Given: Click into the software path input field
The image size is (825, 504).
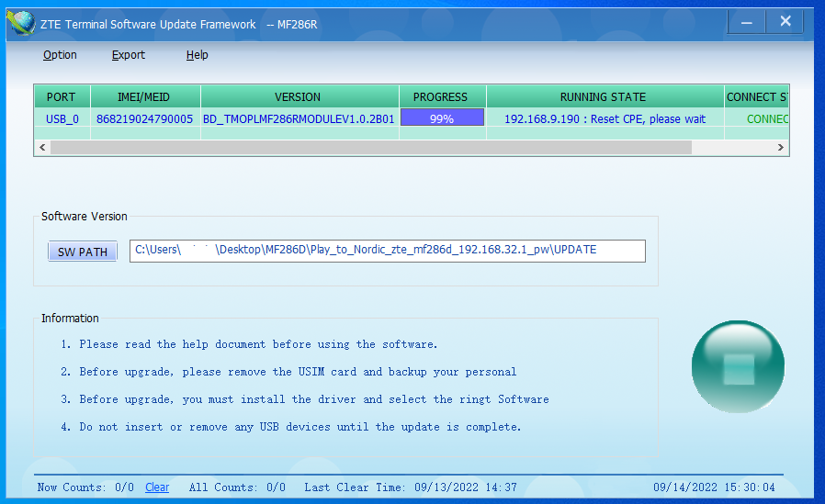Looking at the screenshot, I should [x=388, y=251].
